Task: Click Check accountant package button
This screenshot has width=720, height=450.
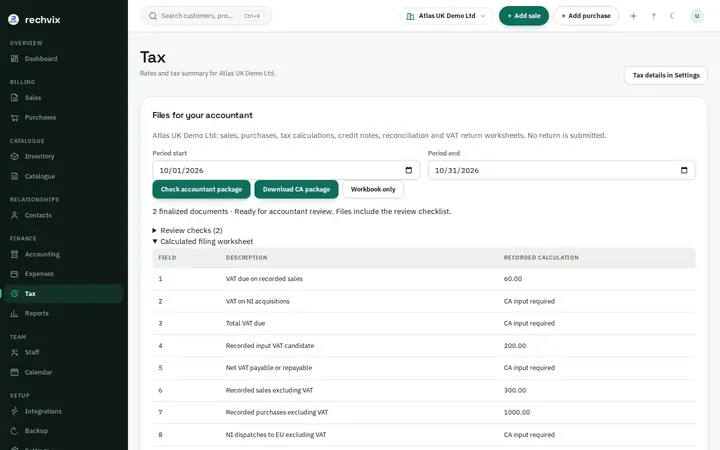Action: click(201, 190)
